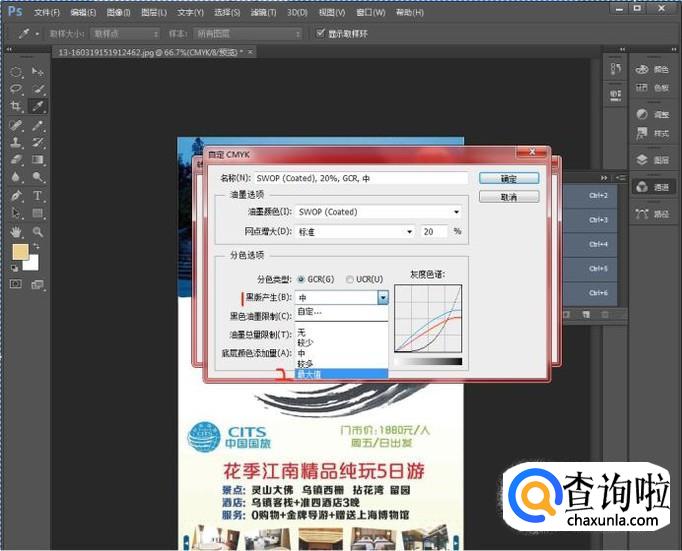Screen dimensions: 682x551
Task: Pick the Horizontal Type tool
Action: (37, 195)
